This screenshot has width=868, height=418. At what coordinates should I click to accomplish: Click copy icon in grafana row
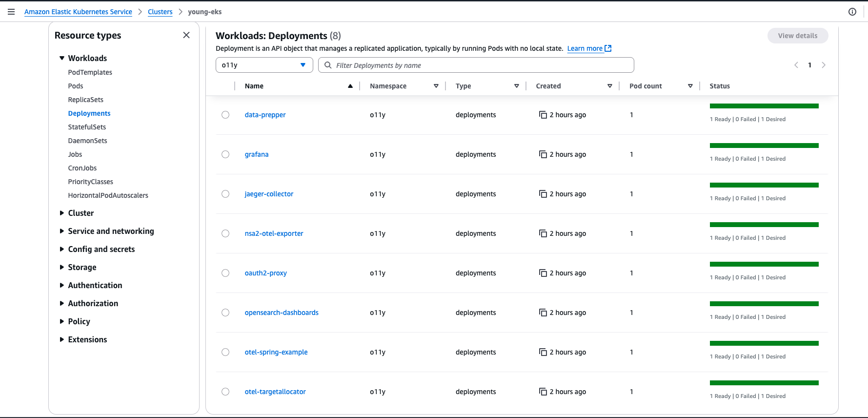[x=543, y=154]
